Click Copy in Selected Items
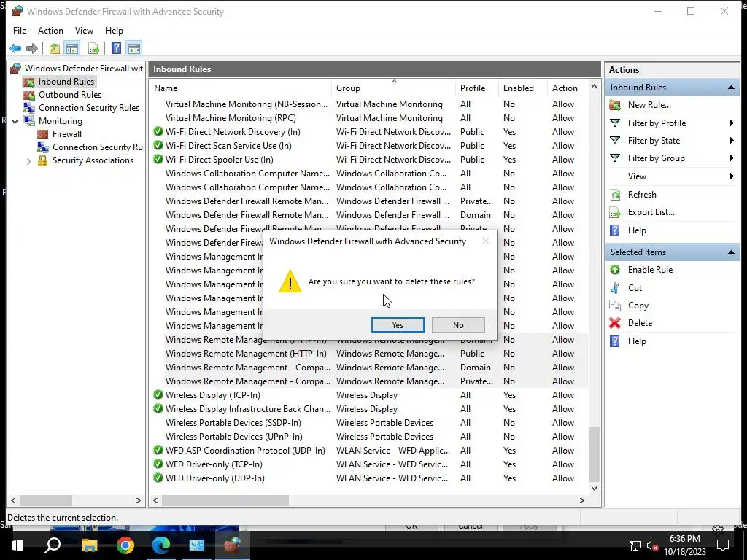 (x=638, y=306)
